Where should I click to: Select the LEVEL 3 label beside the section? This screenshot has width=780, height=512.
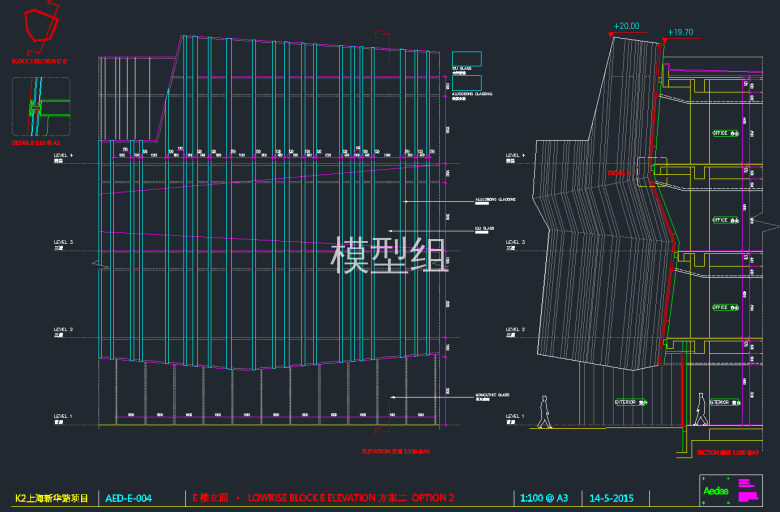tap(515, 245)
